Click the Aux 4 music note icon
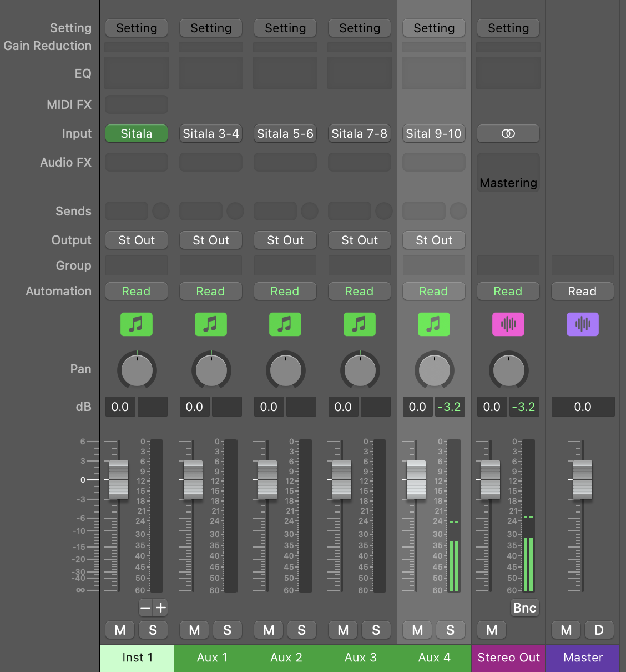The width and height of the screenshot is (626, 672). tap(434, 324)
